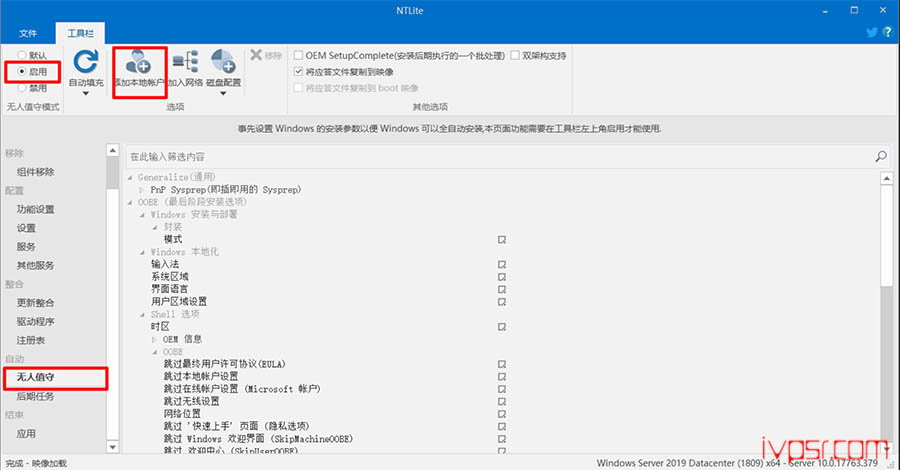Click the edit icon for 网络位置 row
Viewport: 900px width, 470px height.
[x=502, y=414]
